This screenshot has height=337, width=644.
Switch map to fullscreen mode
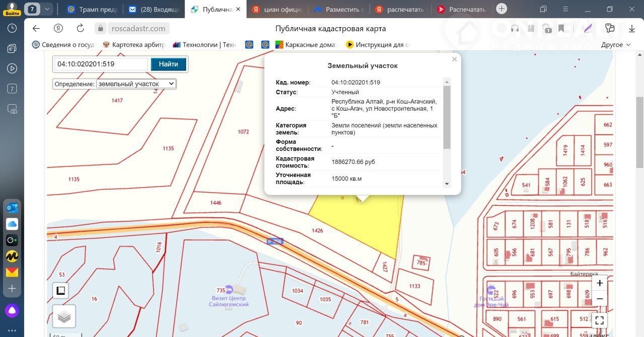point(599,320)
